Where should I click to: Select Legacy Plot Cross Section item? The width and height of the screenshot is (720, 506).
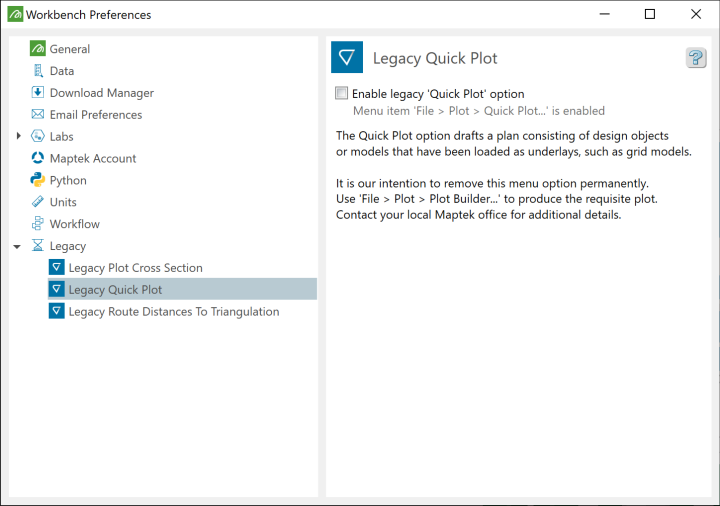coord(135,268)
